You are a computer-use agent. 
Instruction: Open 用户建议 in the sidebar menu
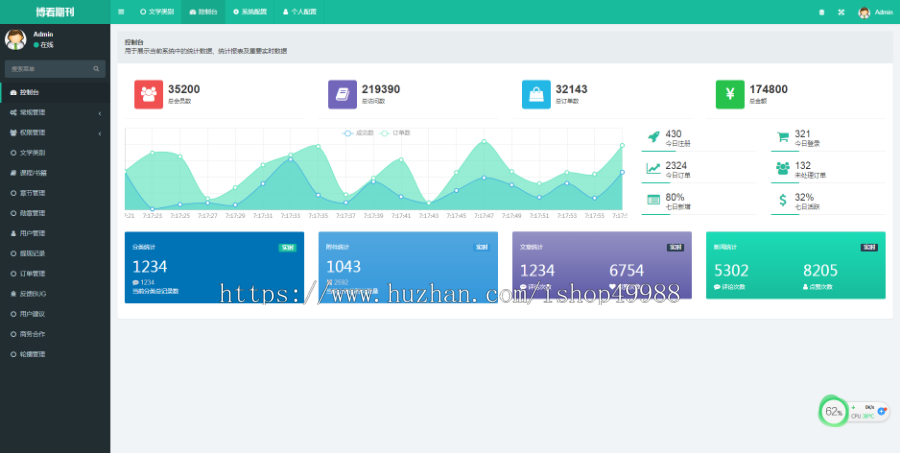pos(55,314)
